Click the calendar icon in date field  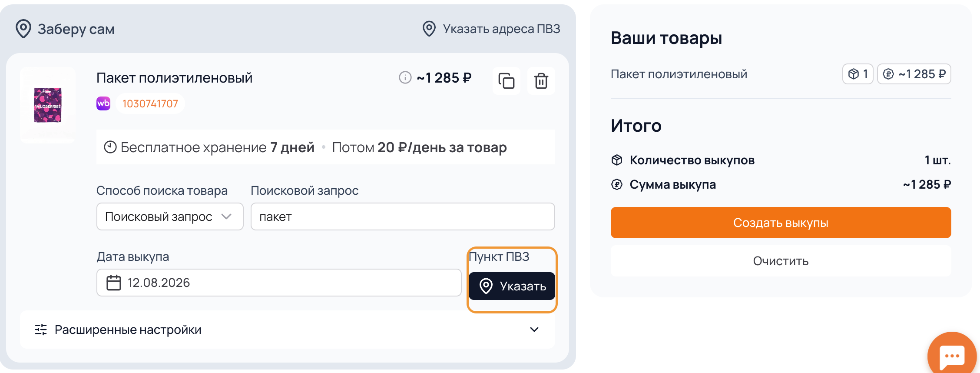click(114, 283)
